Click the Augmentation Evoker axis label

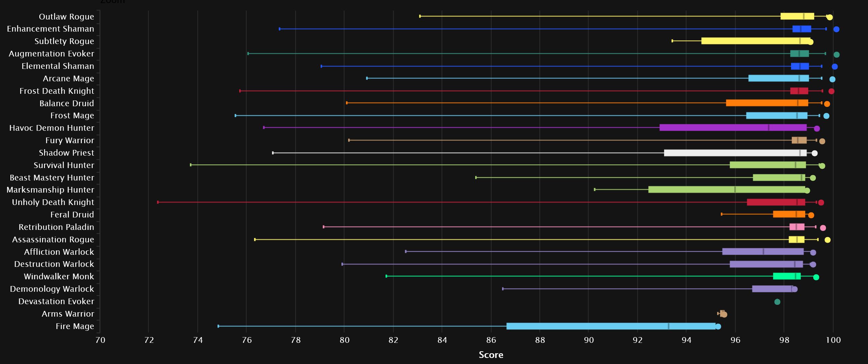pyautogui.click(x=51, y=53)
